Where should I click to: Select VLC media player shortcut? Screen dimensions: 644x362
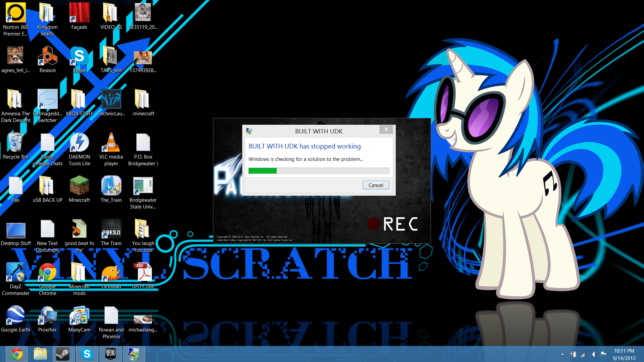coord(111,143)
